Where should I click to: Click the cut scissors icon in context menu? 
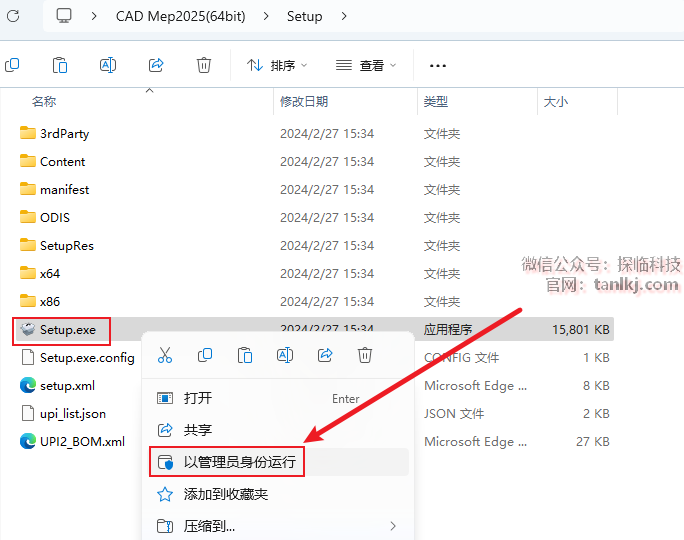point(165,355)
